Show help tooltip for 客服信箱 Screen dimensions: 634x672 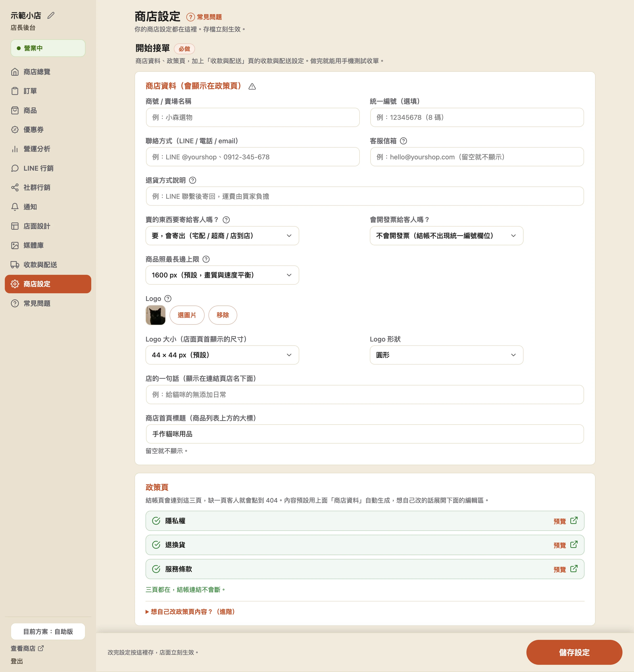[403, 141]
